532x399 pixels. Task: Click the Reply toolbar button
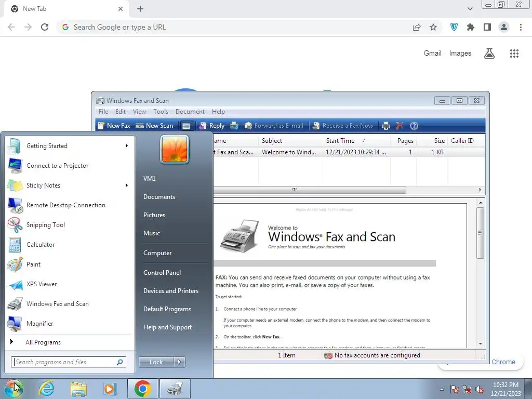tap(212, 126)
